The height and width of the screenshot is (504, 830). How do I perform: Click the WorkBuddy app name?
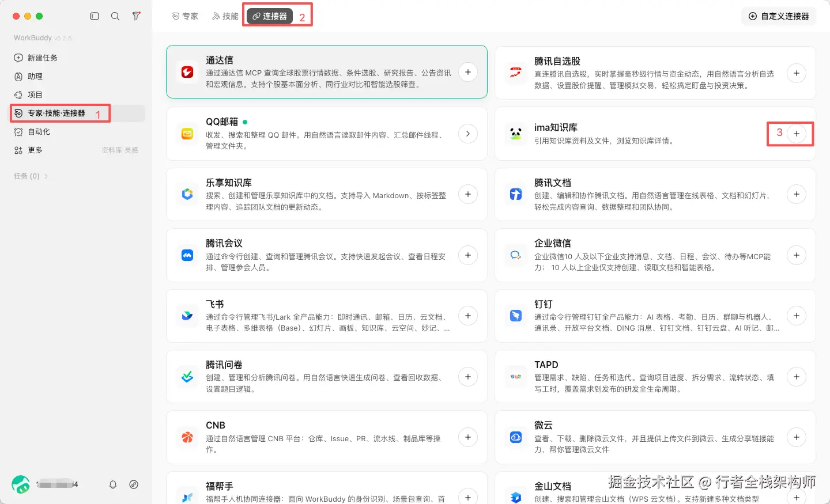click(33, 38)
